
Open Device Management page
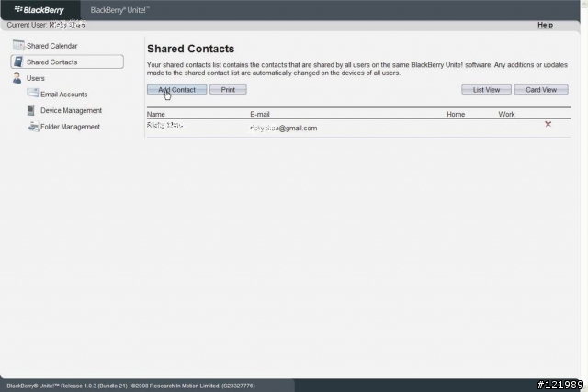(x=72, y=110)
